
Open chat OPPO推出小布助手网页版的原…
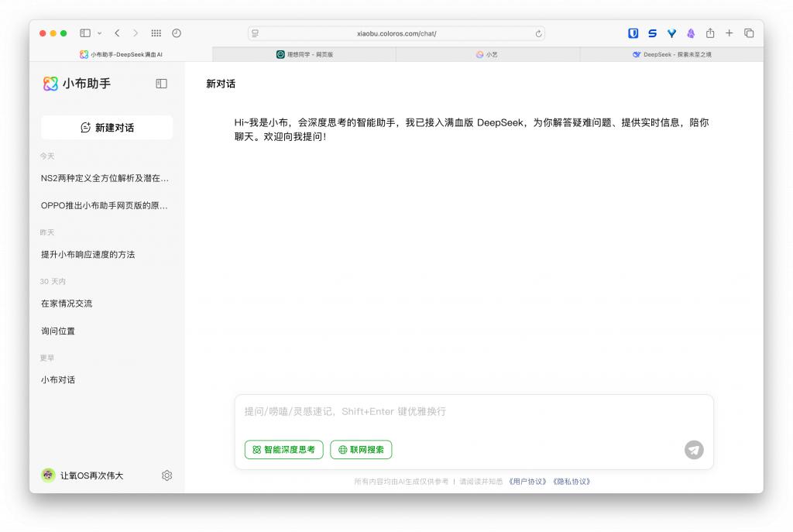105,205
